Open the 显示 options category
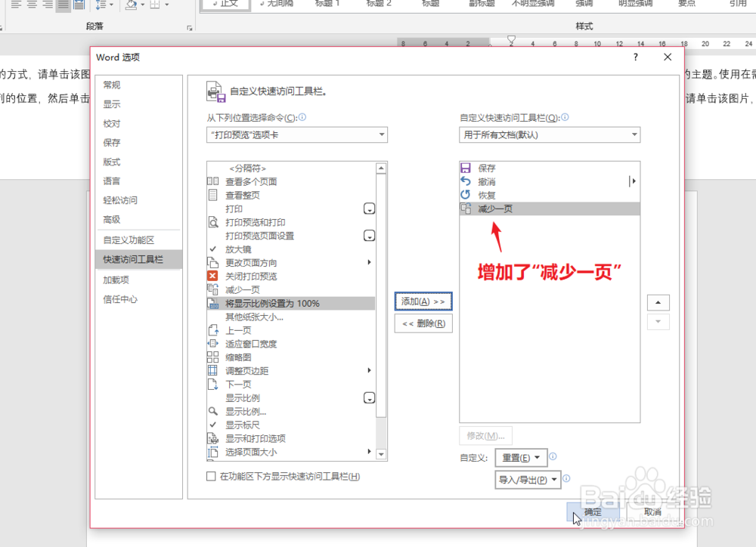 tap(139, 104)
